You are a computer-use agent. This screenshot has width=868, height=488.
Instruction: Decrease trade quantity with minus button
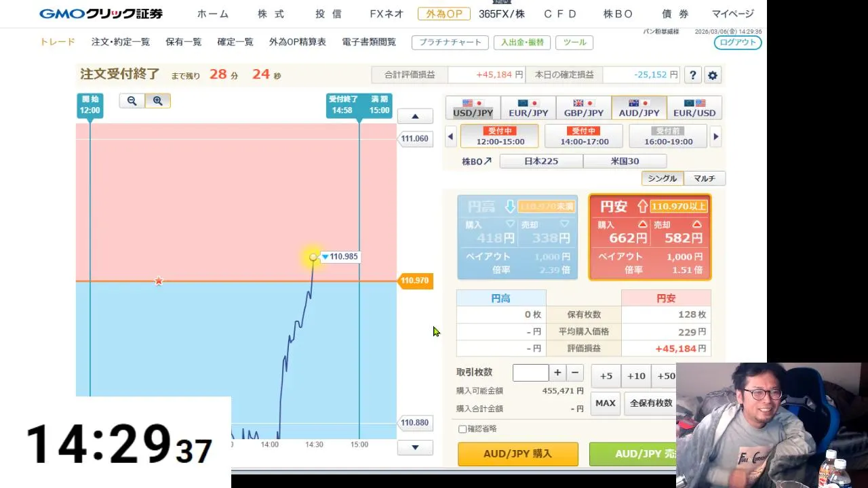point(575,372)
